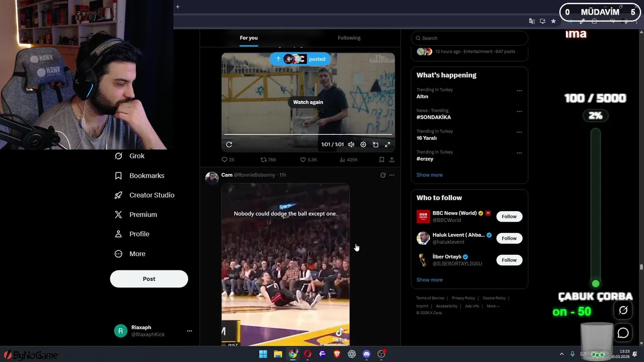Open Cam's profile avatar
Viewport: 644px width, 362px height.
[212, 178]
